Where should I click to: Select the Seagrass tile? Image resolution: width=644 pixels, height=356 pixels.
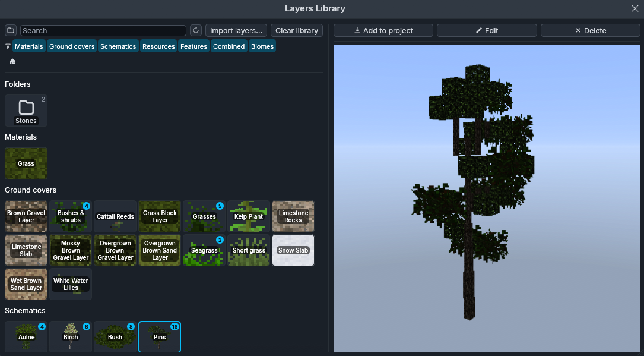(x=204, y=250)
